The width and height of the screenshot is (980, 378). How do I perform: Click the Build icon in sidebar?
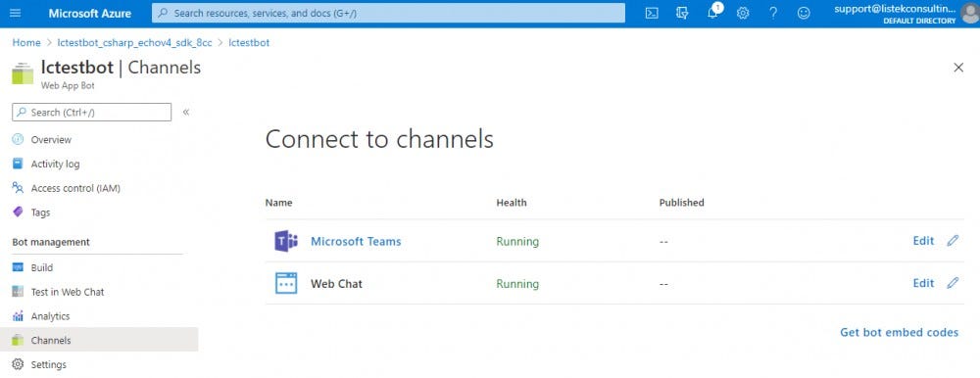pyautogui.click(x=18, y=267)
